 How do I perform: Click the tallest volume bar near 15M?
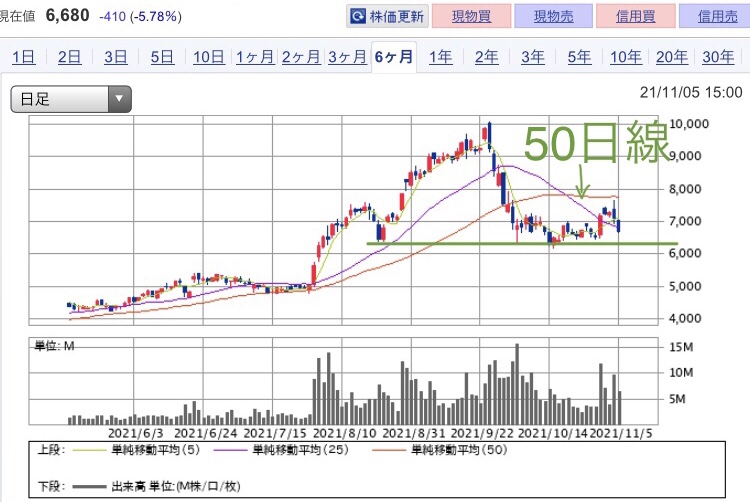[x=517, y=383]
